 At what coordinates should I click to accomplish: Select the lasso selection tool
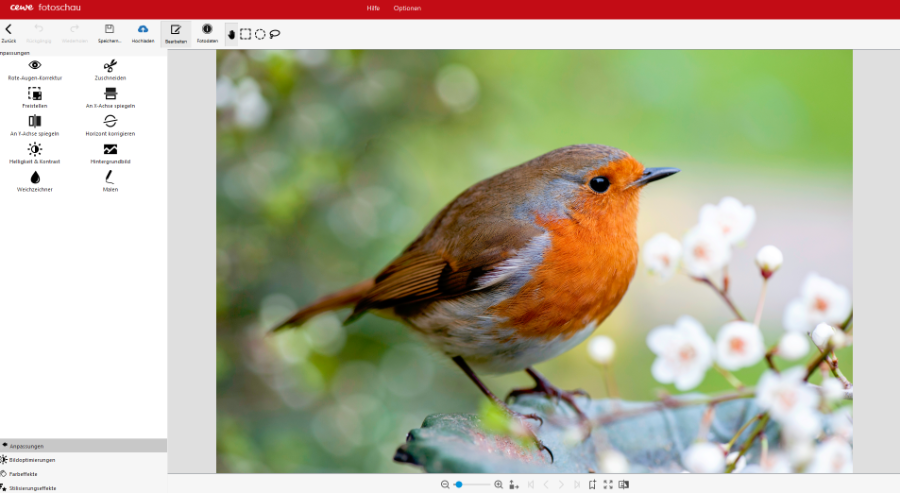point(275,34)
